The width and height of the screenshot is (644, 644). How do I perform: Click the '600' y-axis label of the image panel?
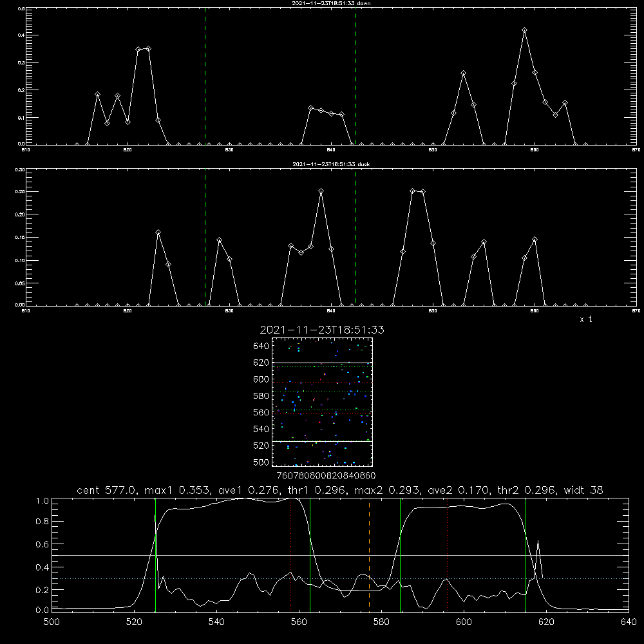tap(261, 379)
